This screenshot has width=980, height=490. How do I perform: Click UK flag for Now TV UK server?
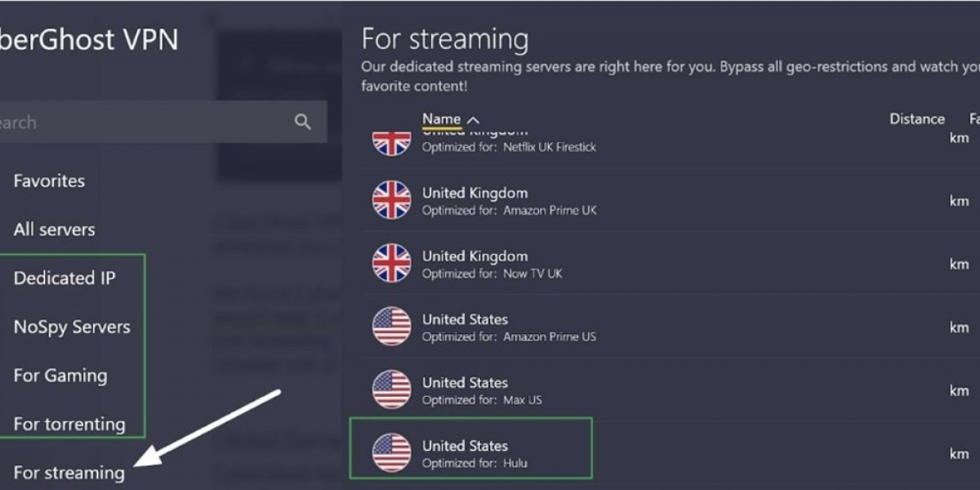pyautogui.click(x=392, y=263)
